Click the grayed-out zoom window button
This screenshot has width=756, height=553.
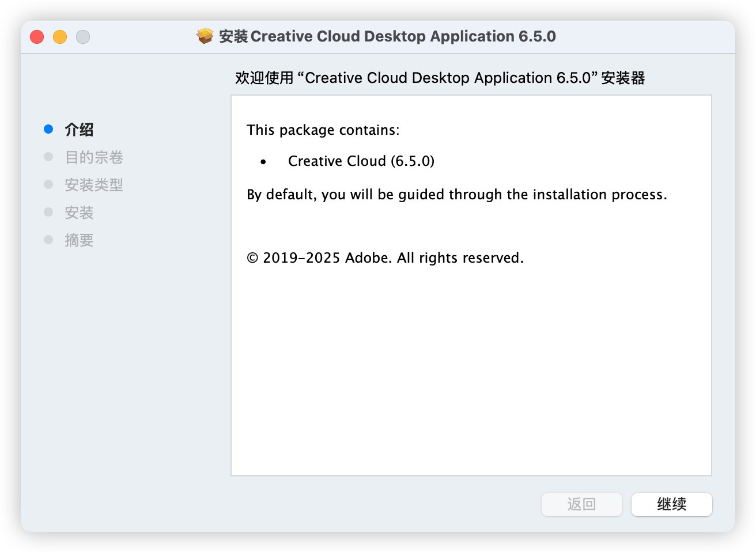pos(83,37)
